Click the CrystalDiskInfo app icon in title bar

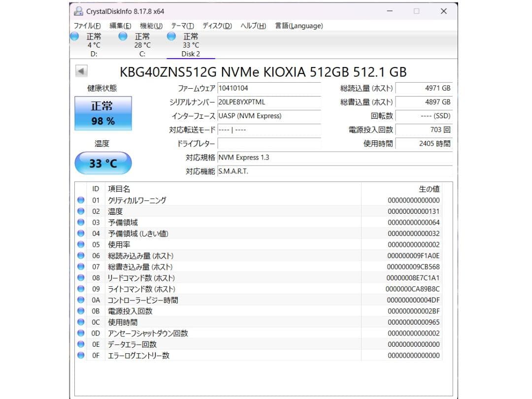coord(78,11)
